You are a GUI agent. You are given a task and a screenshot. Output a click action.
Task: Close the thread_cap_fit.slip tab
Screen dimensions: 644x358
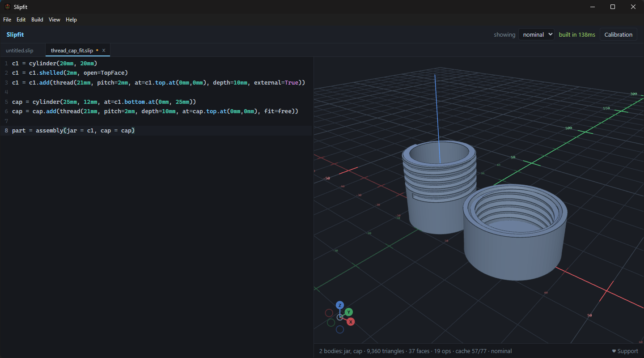(104, 51)
